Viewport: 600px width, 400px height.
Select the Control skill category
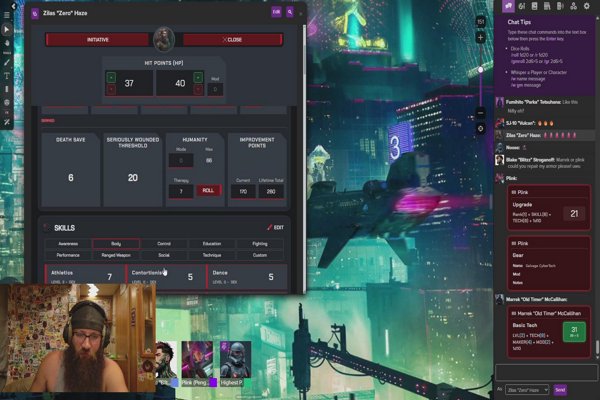tap(164, 243)
